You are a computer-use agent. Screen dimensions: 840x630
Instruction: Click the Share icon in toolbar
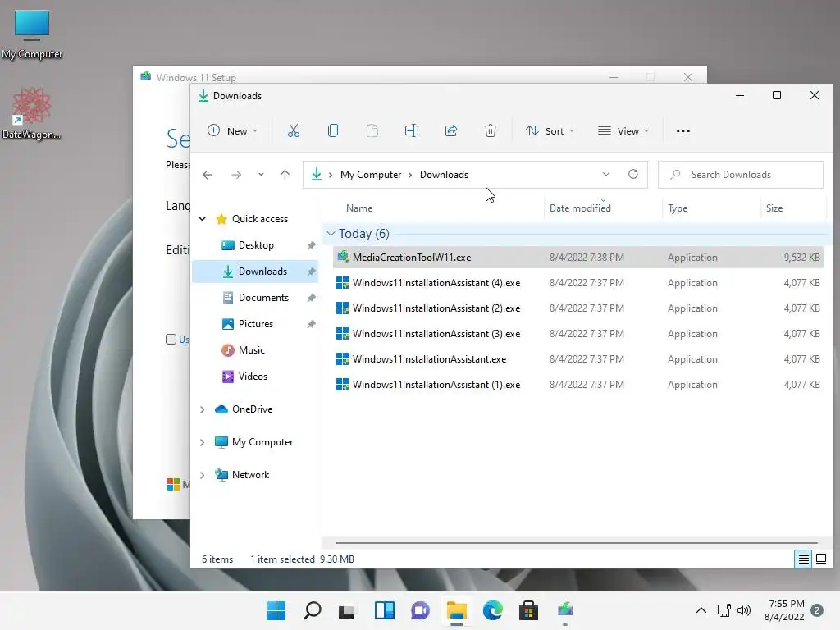[451, 130]
